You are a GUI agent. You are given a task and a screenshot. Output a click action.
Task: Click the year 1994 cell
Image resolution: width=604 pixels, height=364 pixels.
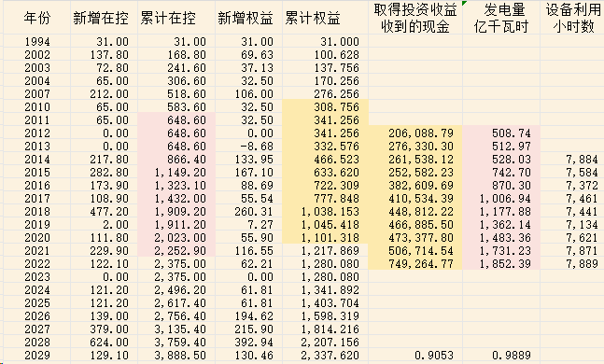tap(37, 42)
